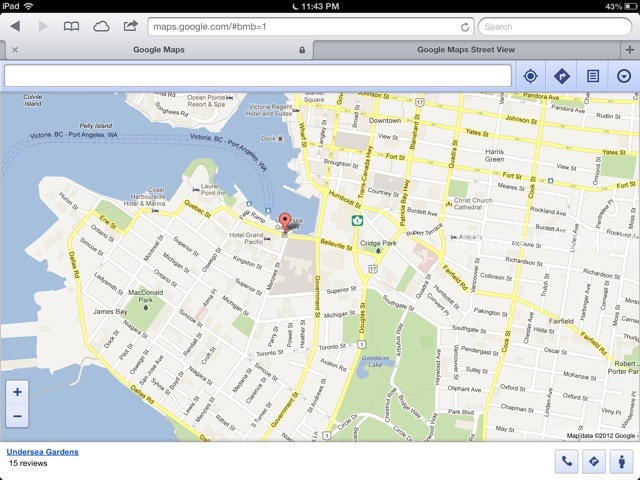Get directions via bottom diamond icon
The image size is (640, 480).
[x=594, y=461]
